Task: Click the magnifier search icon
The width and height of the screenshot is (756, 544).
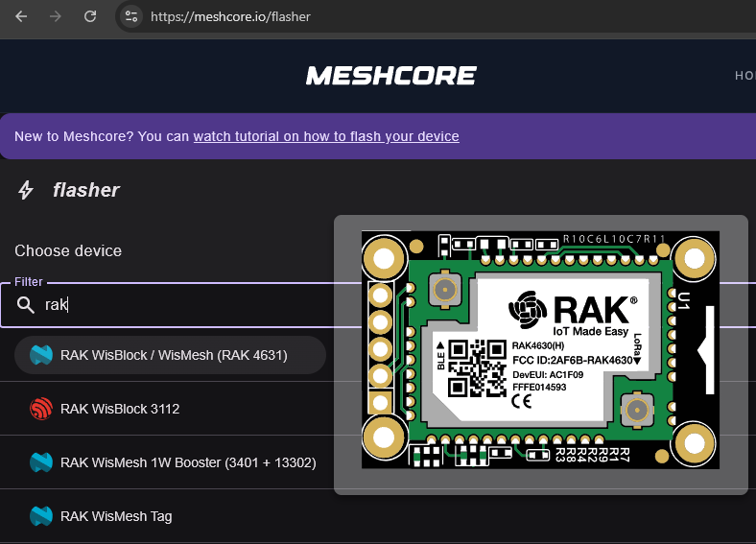Action: 26,305
